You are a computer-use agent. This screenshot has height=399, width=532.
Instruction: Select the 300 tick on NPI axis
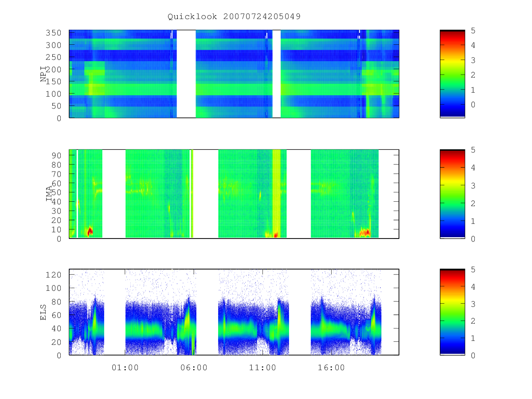[54, 45]
